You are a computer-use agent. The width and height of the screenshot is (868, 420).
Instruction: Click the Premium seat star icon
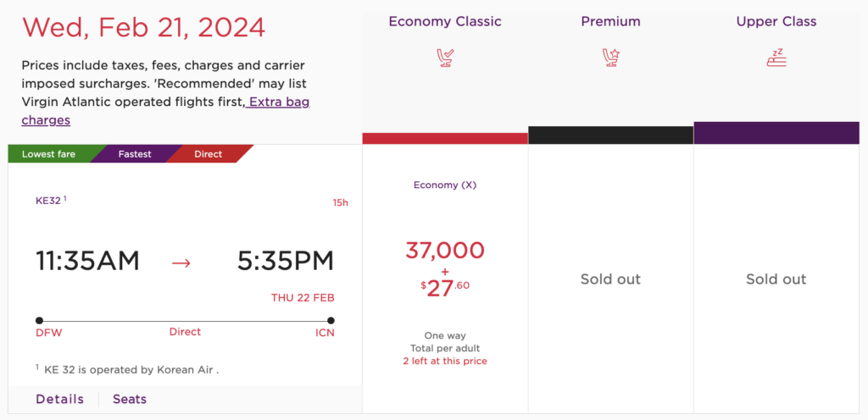click(x=610, y=58)
